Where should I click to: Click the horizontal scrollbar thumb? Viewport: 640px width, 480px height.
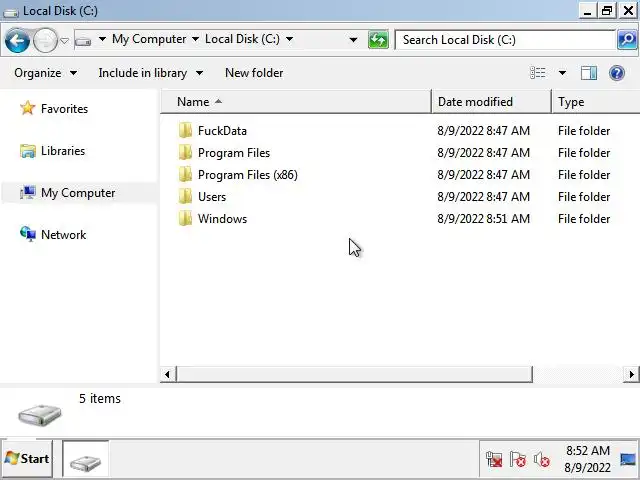point(354,374)
